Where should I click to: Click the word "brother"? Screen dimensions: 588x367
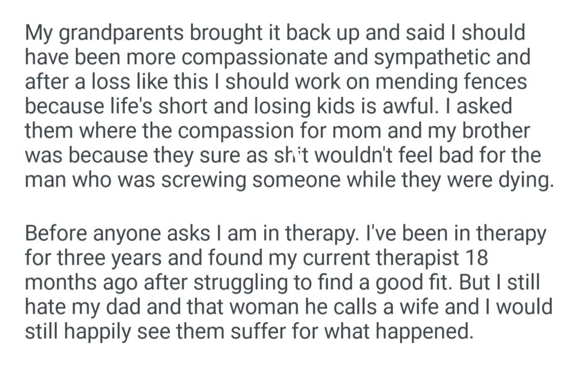click(496, 132)
